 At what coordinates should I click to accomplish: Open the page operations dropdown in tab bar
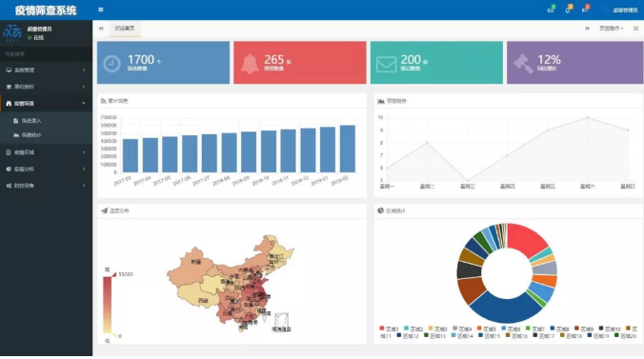612,29
